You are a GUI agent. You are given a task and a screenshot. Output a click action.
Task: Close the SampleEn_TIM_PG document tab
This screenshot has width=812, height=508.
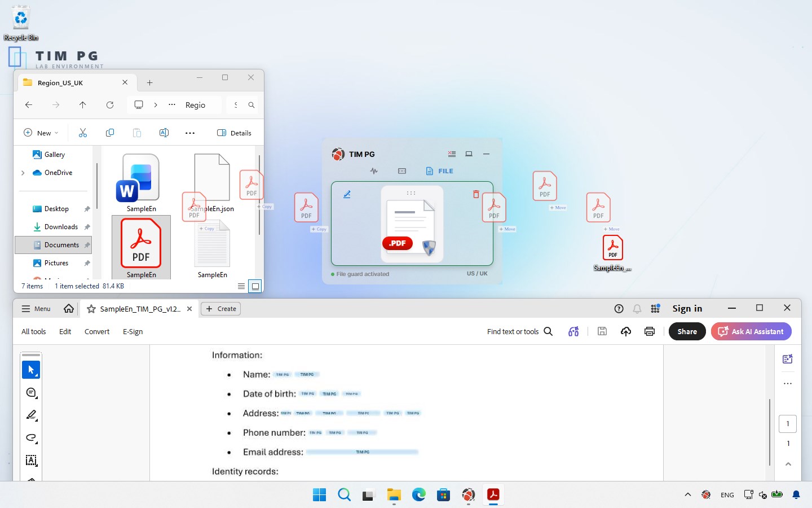click(x=189, y=309)
